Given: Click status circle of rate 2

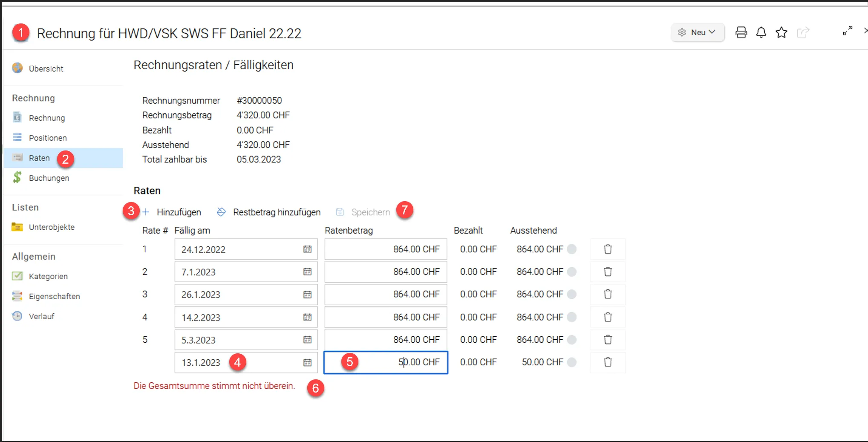Looking at the screenshot, I should (572, 272).
